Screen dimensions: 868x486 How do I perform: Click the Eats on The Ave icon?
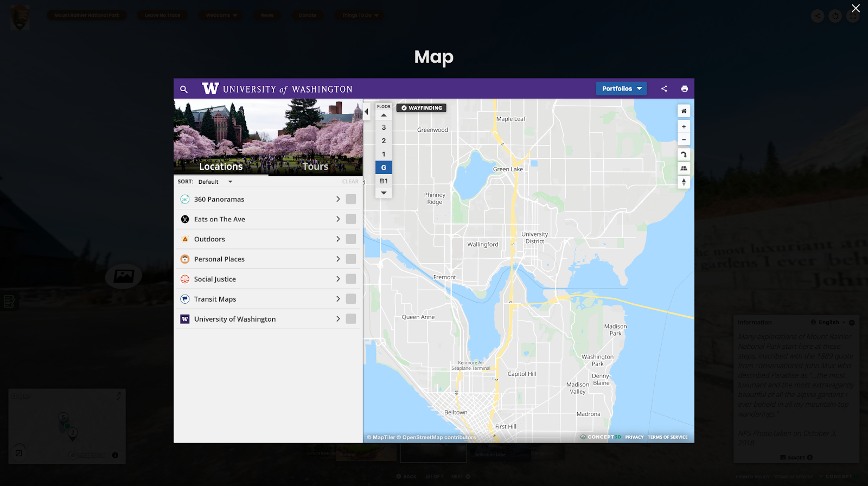[x=185, y=219]
